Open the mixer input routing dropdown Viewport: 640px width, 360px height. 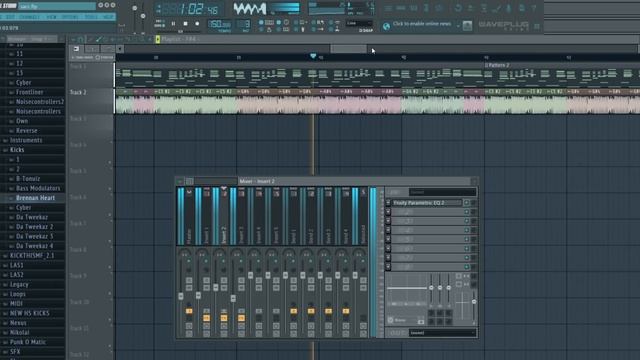[442, 192]
